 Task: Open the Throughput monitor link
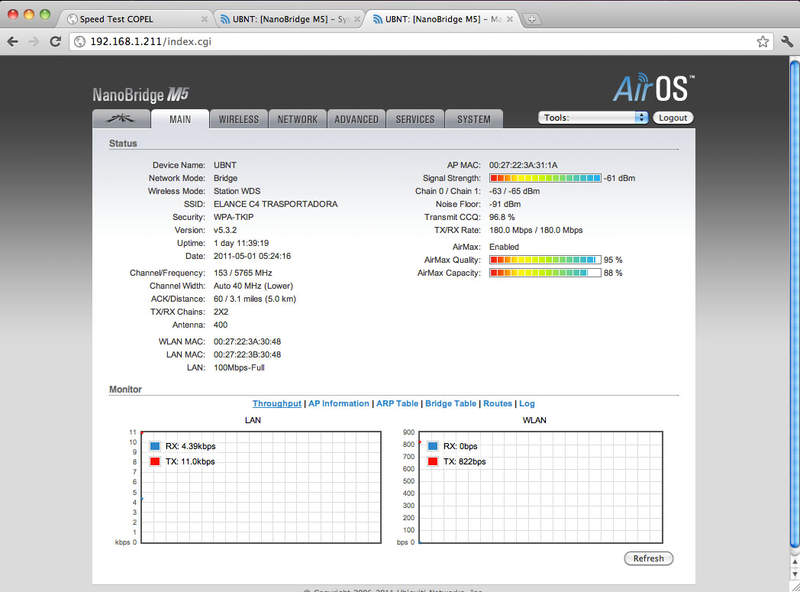(277, 403)
